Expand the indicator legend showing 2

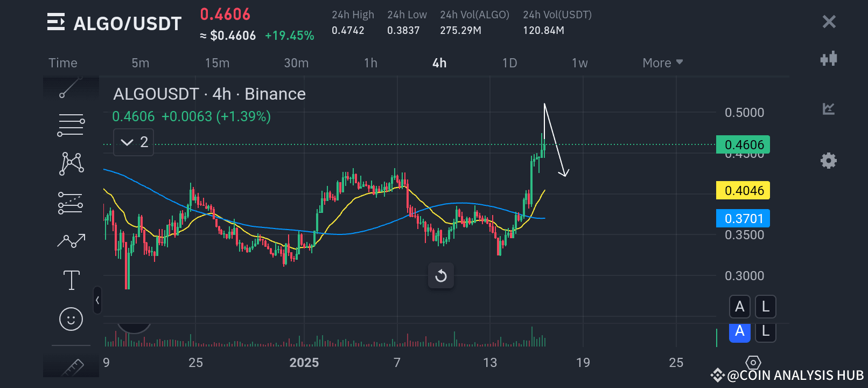(x=134, y=142)
